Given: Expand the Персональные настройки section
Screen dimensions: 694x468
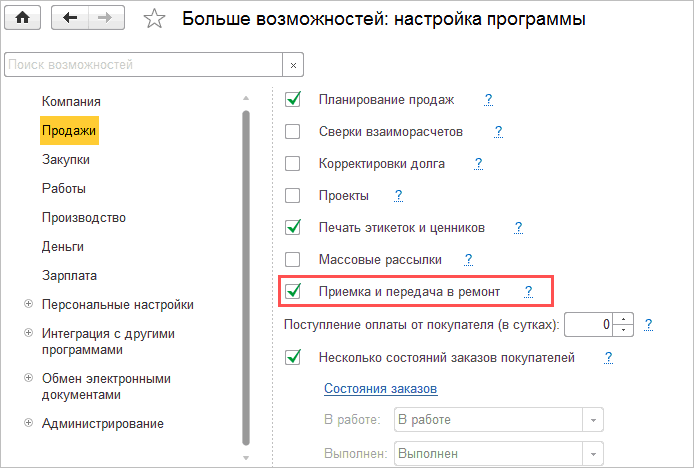Looking at the screenshot, I should (x=28, y=304).
